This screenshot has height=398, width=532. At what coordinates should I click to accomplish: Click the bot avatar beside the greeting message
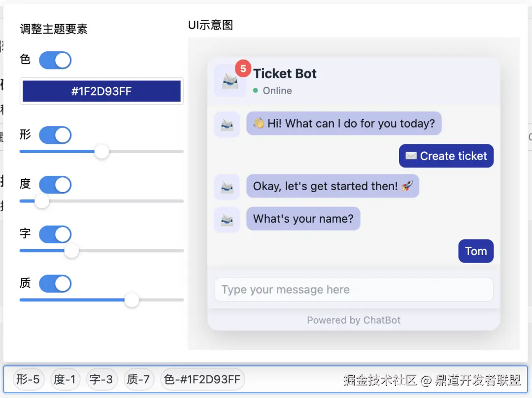coord(227,125)
